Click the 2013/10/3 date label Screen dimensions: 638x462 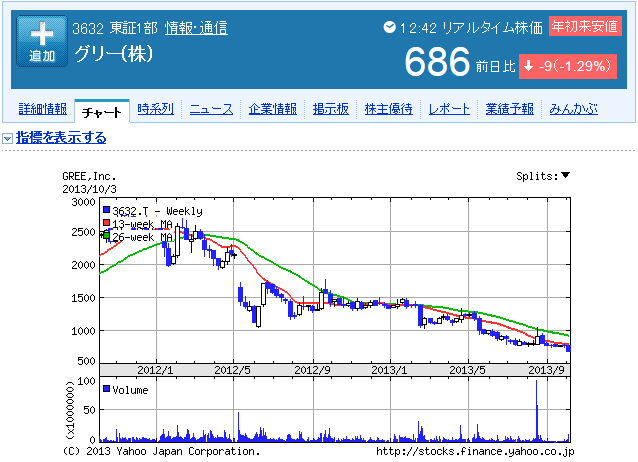click(89, 189)
